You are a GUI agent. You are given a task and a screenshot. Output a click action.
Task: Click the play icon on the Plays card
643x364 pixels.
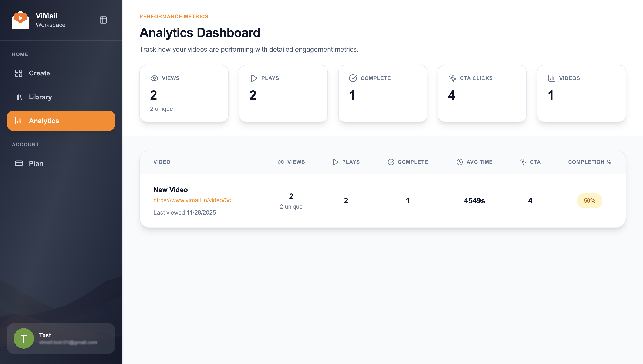pyautogui.click(x=253, y=78)
